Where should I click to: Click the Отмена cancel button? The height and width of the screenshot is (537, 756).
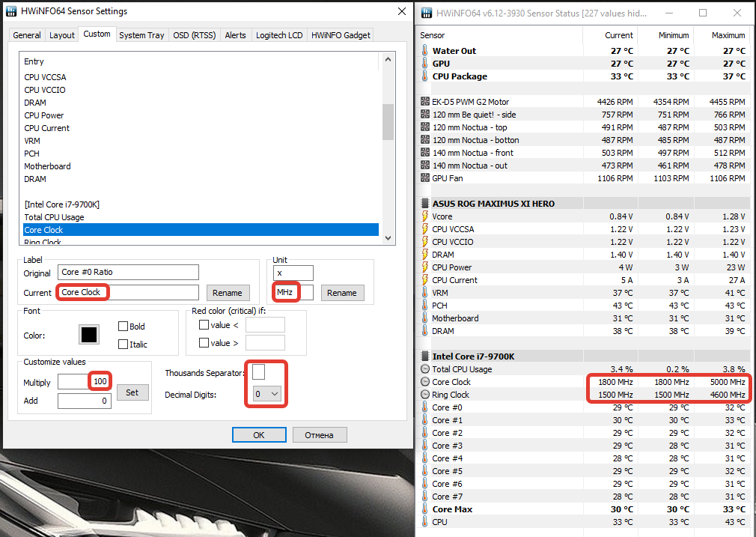[x=319, y=434]
